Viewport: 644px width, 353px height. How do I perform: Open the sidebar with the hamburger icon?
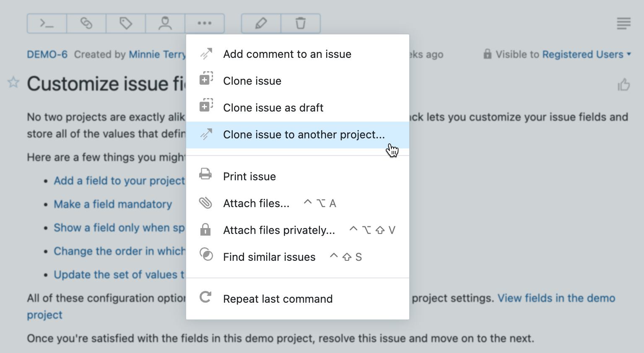623,23
